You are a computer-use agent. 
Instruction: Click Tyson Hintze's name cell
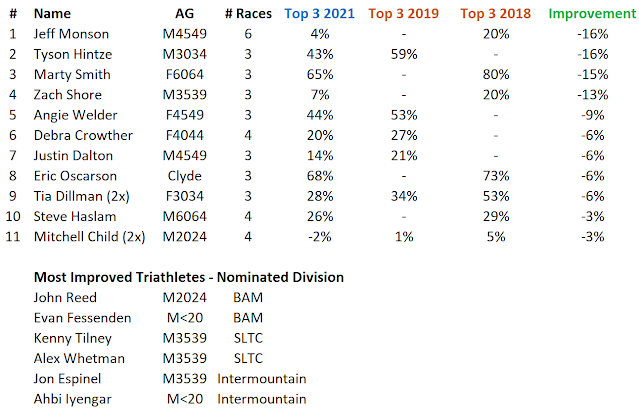pos(73,54)
